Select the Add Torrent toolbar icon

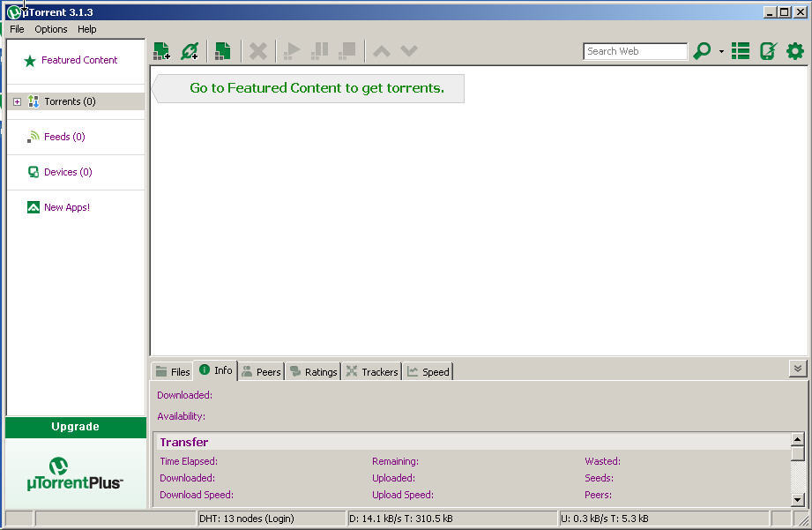[161, 50]
